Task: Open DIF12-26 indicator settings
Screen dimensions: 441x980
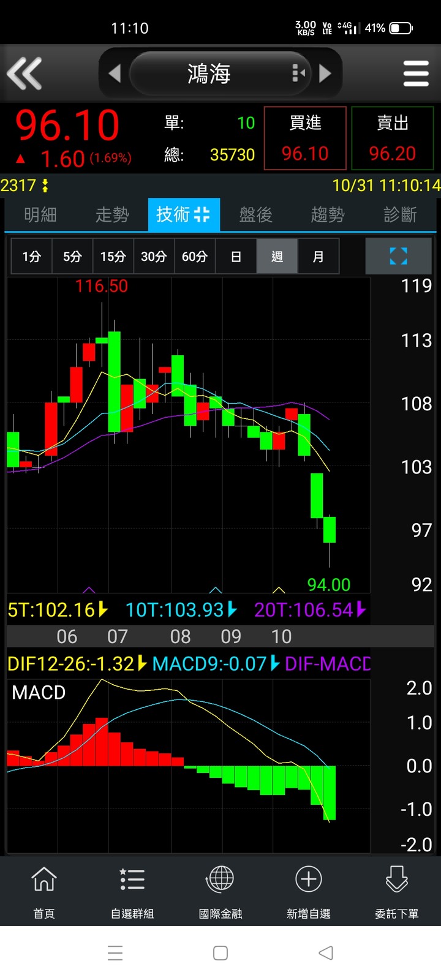Action: (77, 663)
